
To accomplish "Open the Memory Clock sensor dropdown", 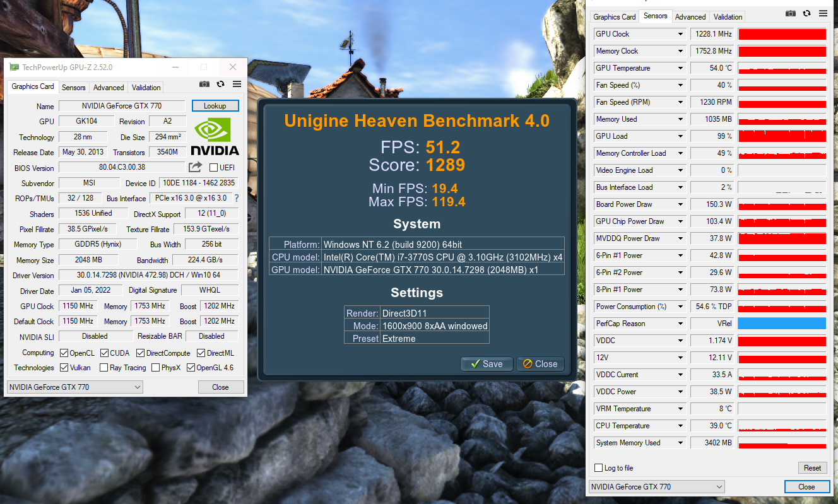I will (680, 51).
